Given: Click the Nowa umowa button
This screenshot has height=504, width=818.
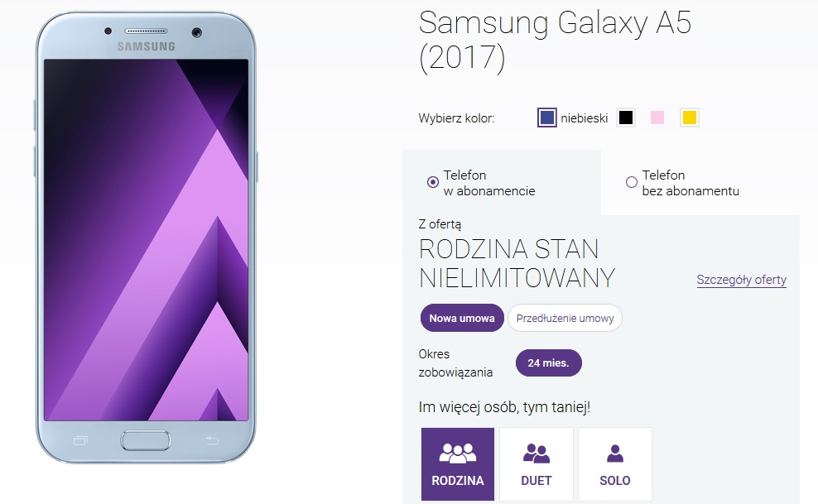Looking at the screenshot, I should click(x=462, y=318).
